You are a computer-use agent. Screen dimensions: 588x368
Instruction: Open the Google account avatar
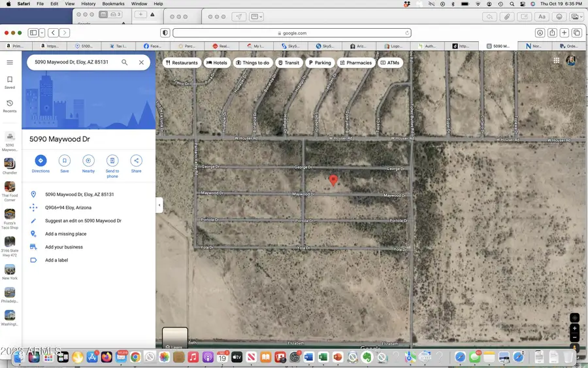pyautogui.click(x=571, y=60)
